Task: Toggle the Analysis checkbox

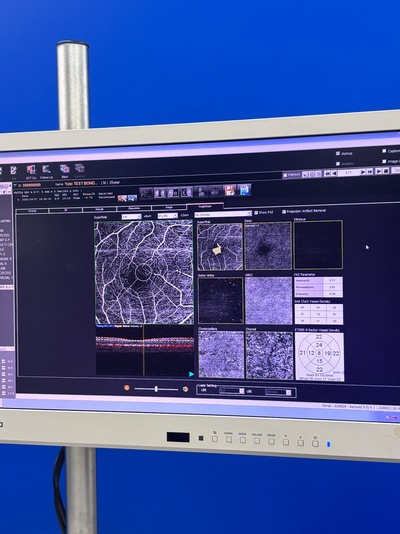Action: pyautogui.click(x=338, y=164)
